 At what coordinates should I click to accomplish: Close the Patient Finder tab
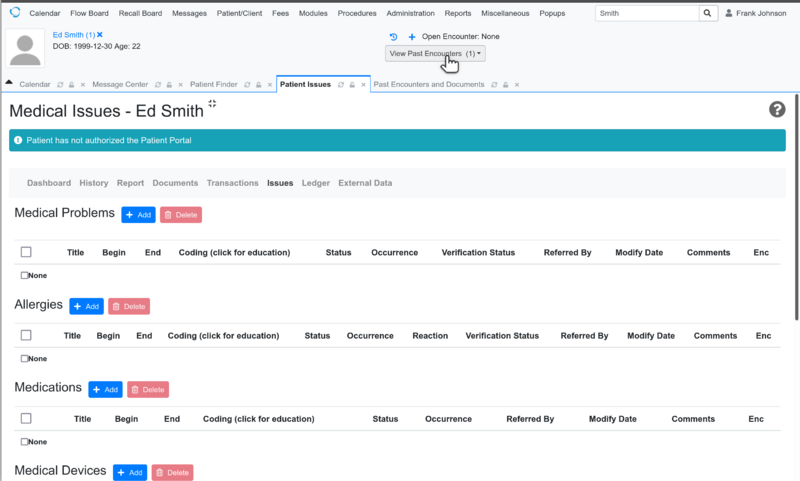coord(270,85)
